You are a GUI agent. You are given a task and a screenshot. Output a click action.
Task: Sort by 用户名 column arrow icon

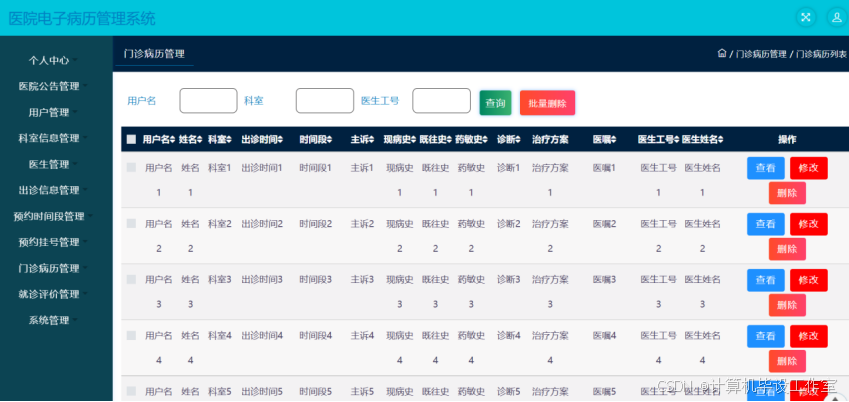[173, 140]
